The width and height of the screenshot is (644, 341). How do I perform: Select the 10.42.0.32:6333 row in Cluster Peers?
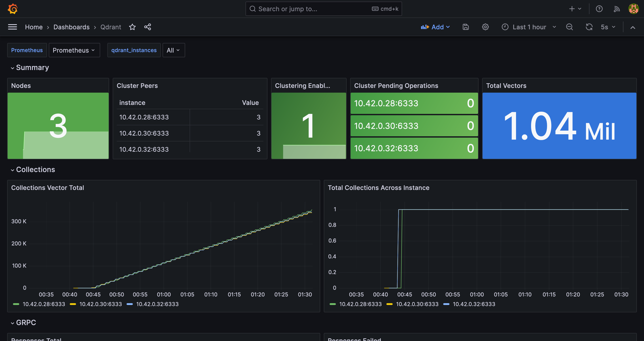[x=190, y=149]
